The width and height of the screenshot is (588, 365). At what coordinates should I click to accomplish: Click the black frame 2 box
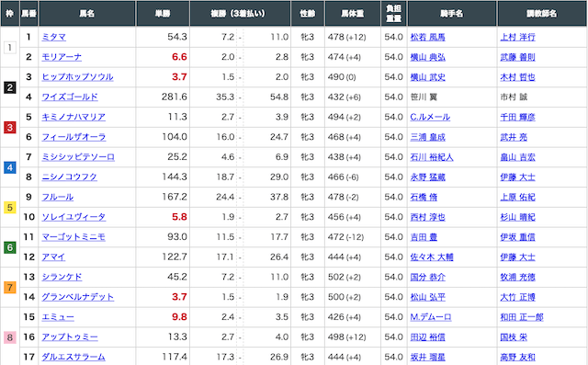tap(10, 87)
